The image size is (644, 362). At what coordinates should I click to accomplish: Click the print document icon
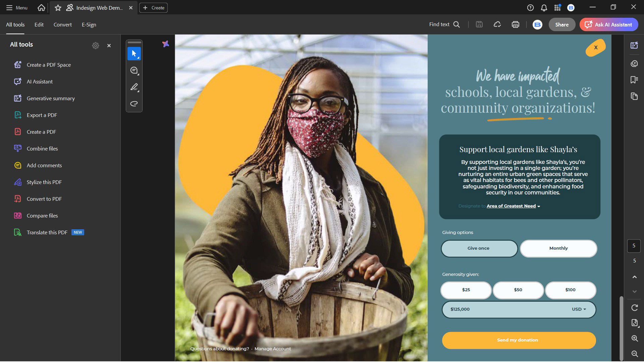(x=515, y=24)
